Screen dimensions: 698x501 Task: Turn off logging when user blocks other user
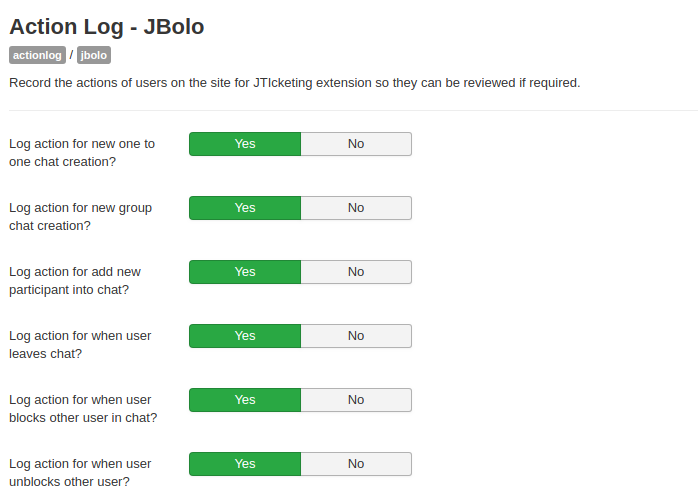pyautogui.click(x=356, y=400)
